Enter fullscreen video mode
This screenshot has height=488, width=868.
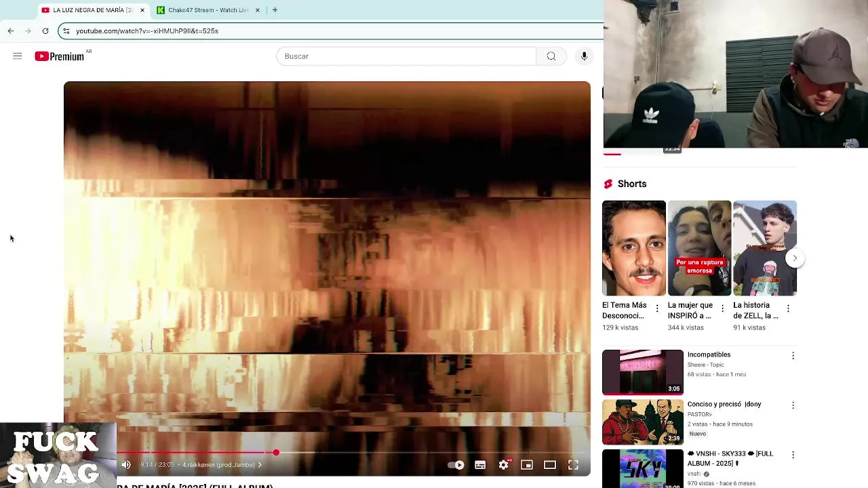click(573, 465)
